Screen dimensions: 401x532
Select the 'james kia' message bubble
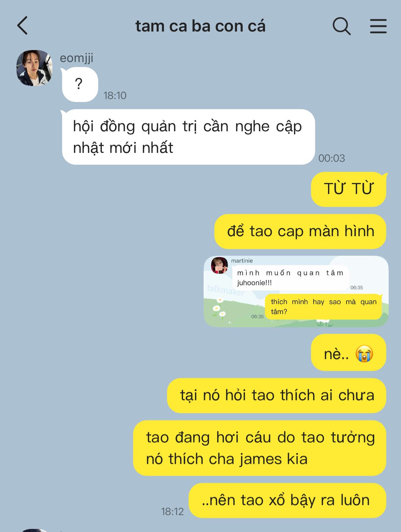(260, 448)
